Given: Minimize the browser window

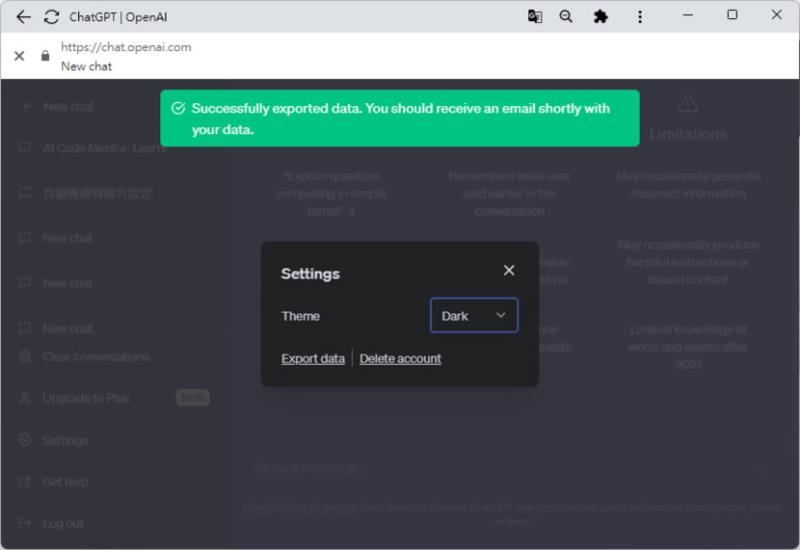Looking at the screenshot, I should tap(688, 15).
